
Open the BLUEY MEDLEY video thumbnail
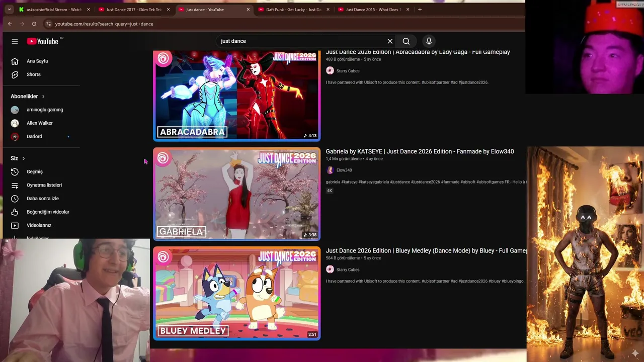pyautogui.click(x=236, y=294)
